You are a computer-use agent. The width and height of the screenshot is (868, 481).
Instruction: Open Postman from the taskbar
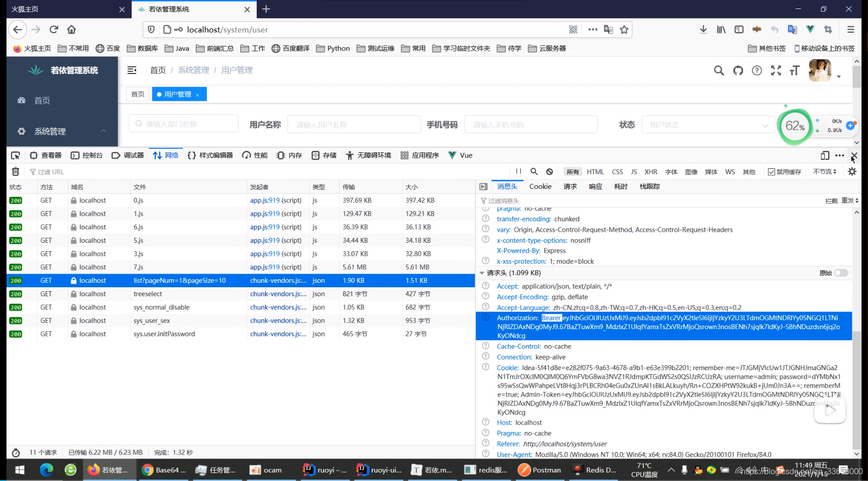coord(539,470)
